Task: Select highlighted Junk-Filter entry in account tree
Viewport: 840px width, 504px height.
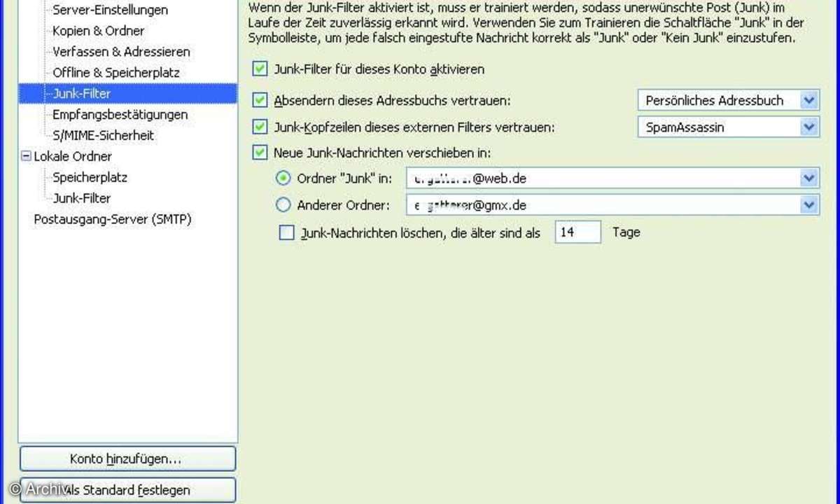Action: [x=128, y=93]
